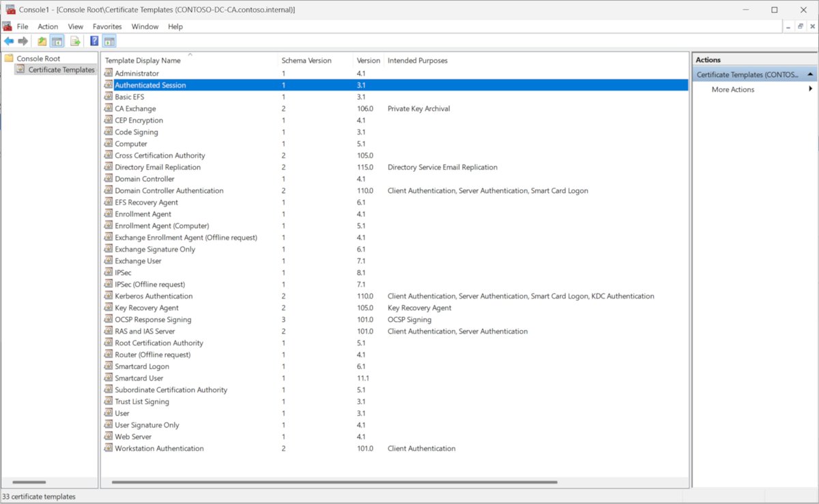The image size is (819, 504).
Task: Click the Domain Controller template icon
Action: pyautogui.click(x=108, y=179)
